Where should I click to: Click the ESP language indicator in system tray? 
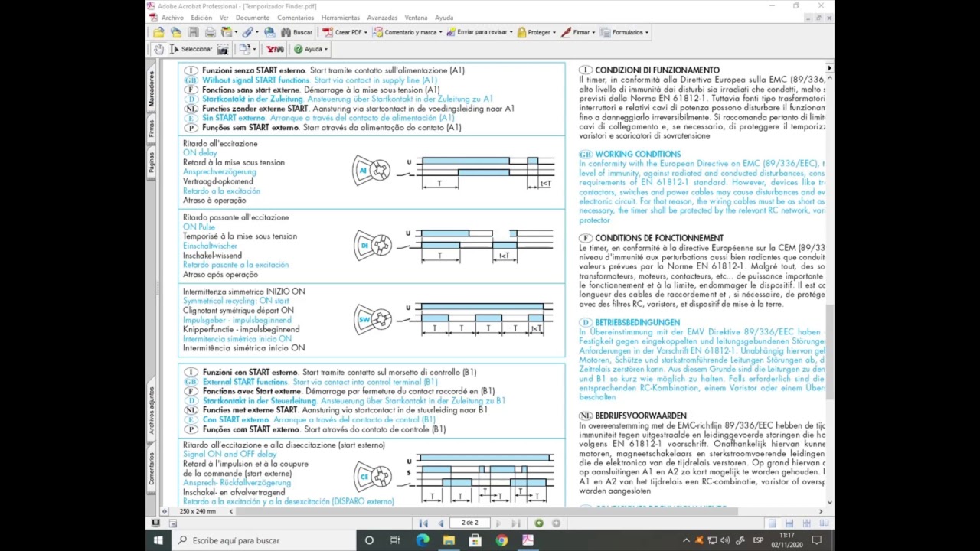pyautogui.click(x=758, y=540)
